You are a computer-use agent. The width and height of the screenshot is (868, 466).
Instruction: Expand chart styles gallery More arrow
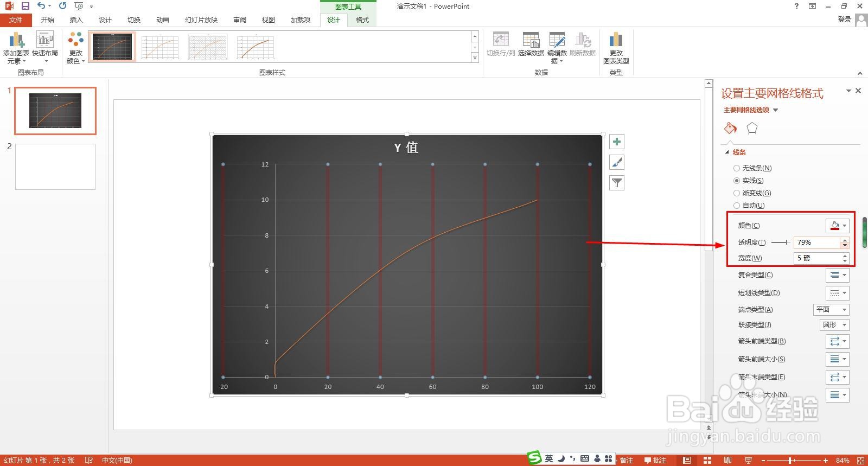tap(475, 58)
